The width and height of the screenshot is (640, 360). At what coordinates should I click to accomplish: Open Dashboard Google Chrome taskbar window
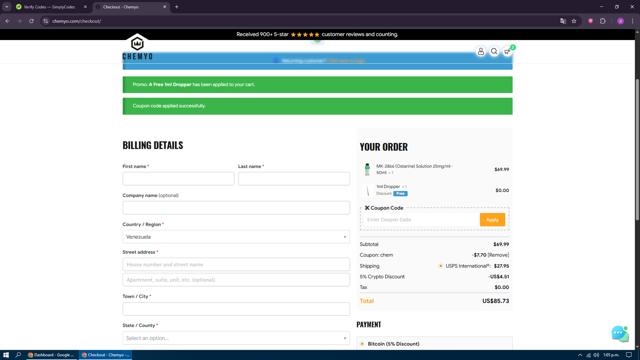pos(51,355)
